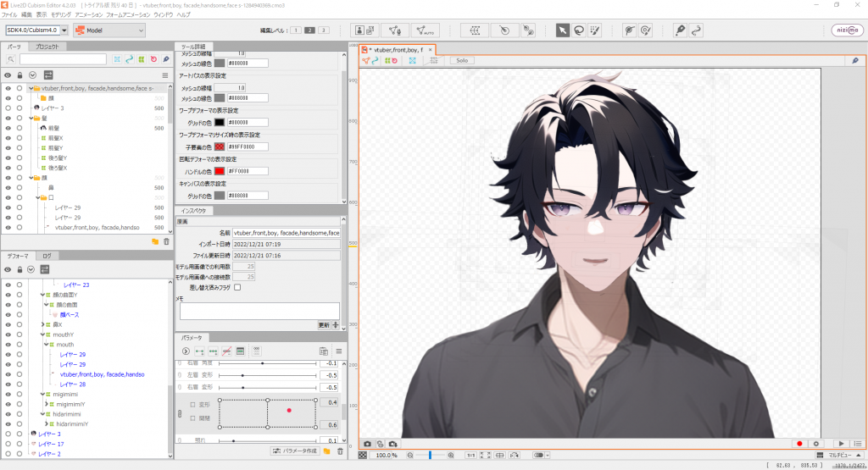Hide the 前髪 part using eye icon
Screen dimensions: 868x470
[x=8, y=128]
